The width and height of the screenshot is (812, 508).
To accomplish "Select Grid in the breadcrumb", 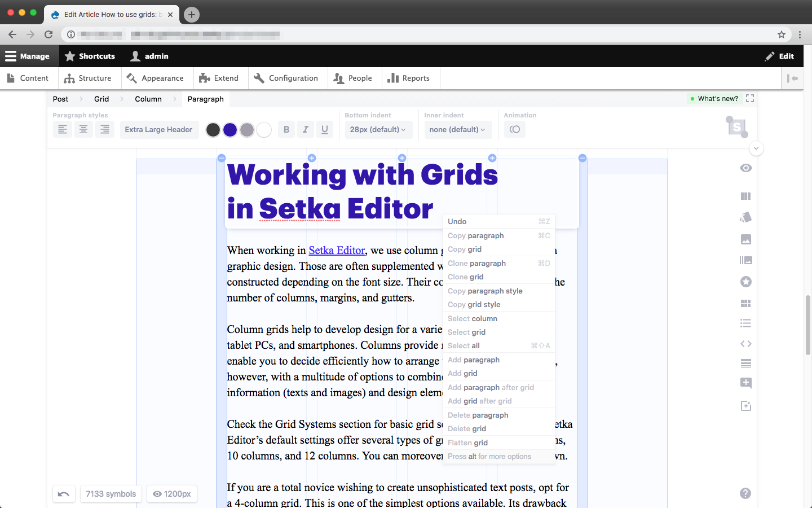I will pyautogui.click(x=101, y=99).
